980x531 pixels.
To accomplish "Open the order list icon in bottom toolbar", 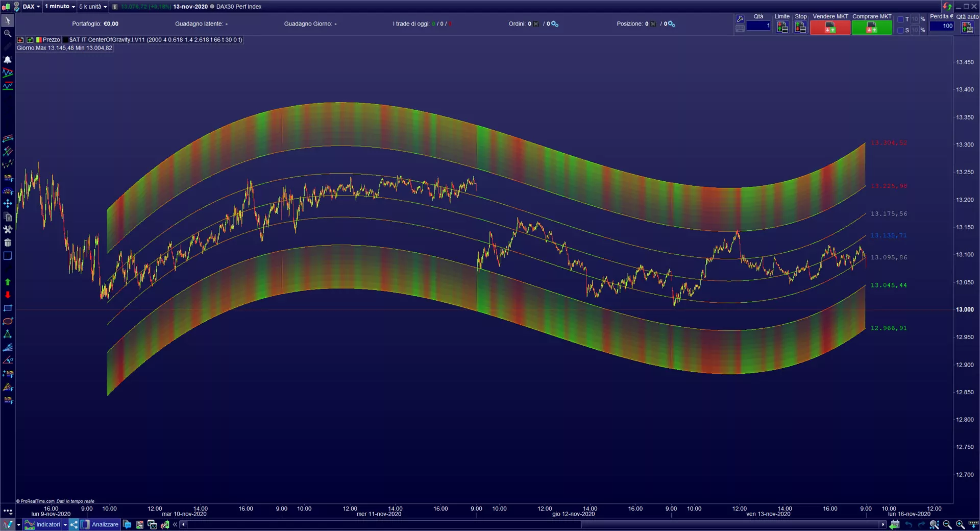I will coord(140,524).
